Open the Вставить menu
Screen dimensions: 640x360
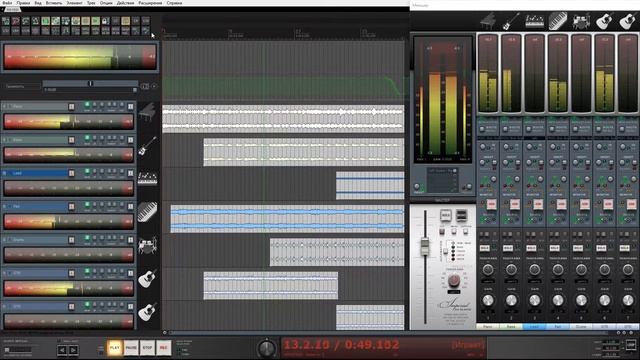53,3
